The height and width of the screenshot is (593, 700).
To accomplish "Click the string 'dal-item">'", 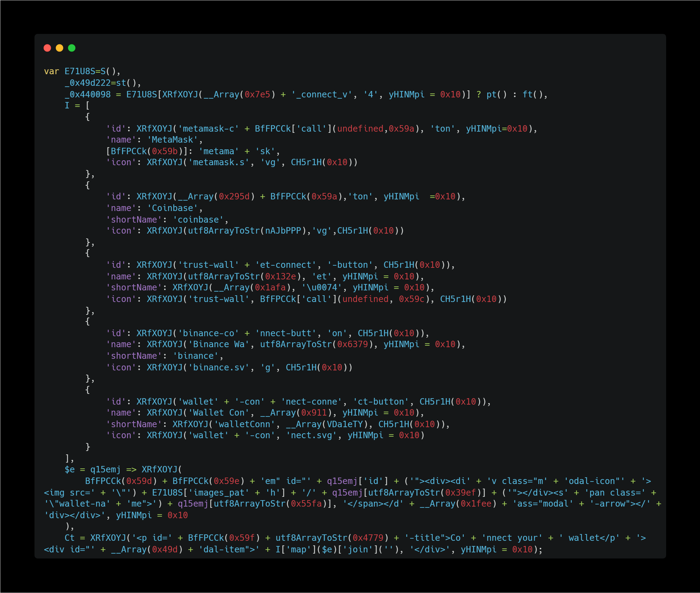I will pyautogui.click(x=229, y=550).
